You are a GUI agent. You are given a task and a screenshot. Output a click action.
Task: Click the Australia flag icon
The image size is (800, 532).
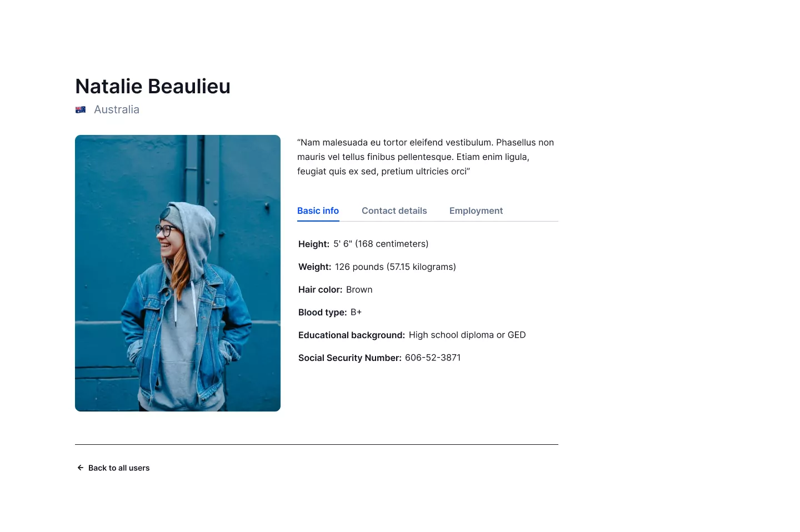pyautogui.click(x=81, y=110)
